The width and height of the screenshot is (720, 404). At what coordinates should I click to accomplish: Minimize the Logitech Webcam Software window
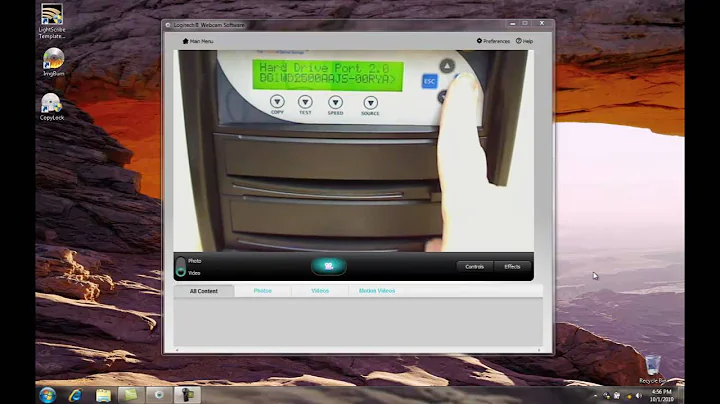(x=513, y=23)
